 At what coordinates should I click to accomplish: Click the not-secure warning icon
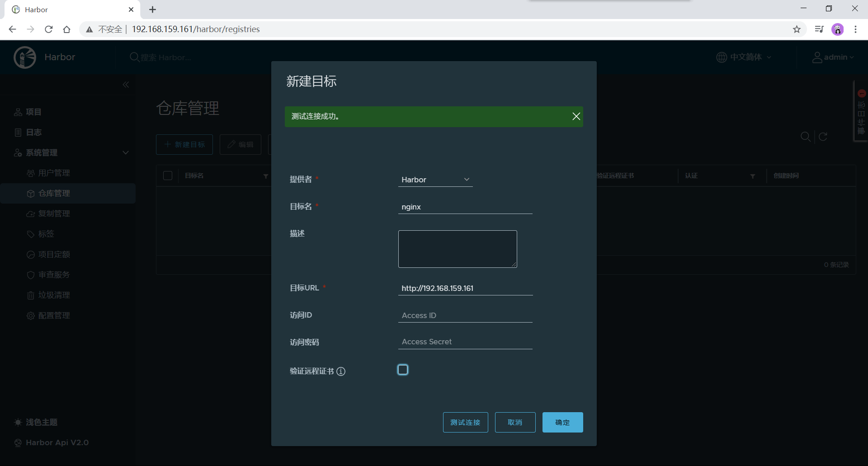[x=90, y=29]
